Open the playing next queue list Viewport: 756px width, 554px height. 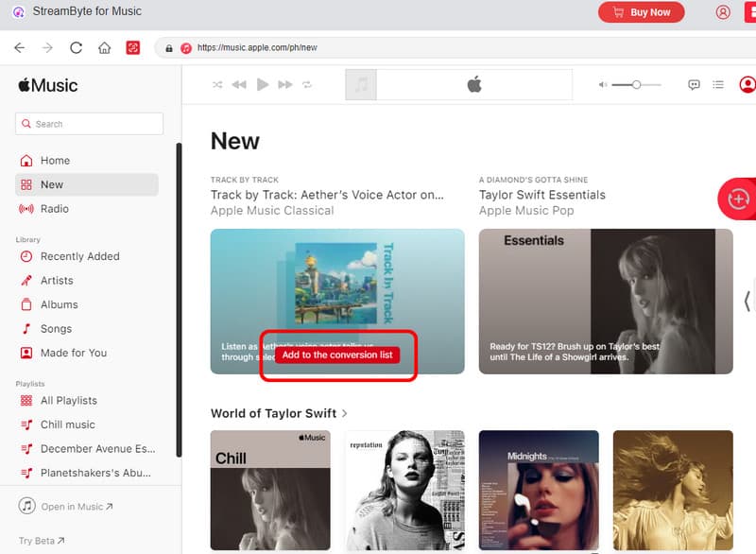pos(718,85)
